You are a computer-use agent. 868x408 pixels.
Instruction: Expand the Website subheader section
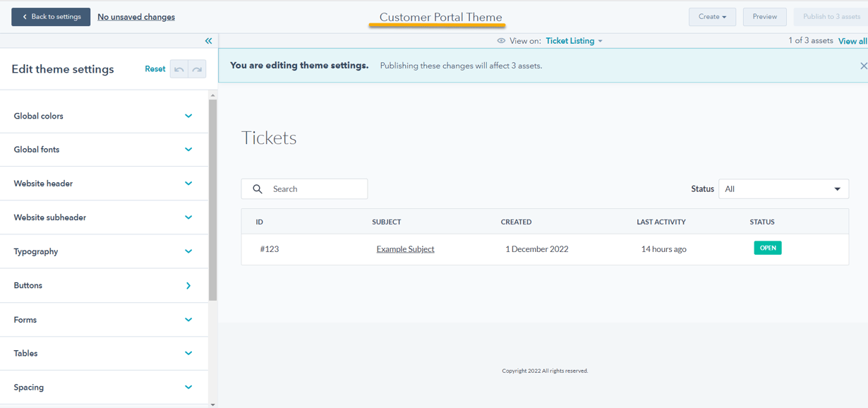tap(188, 217)
